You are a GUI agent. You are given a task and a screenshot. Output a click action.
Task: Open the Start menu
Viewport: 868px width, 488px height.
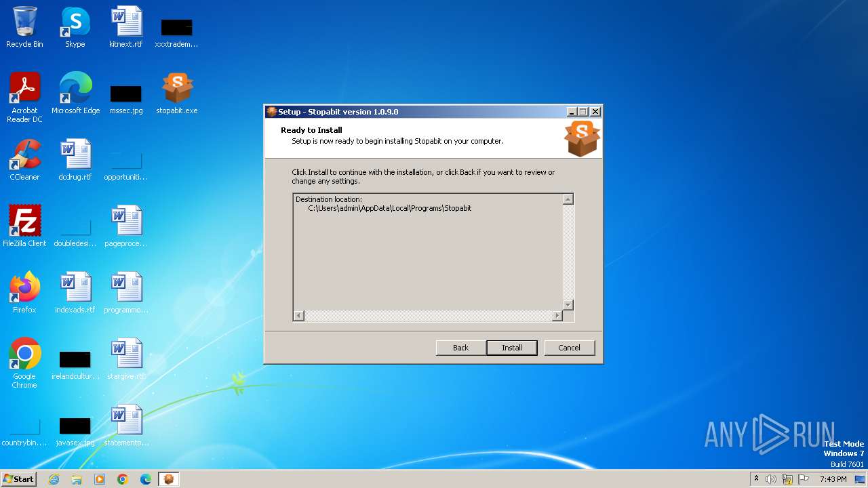[x=18, y=479]
